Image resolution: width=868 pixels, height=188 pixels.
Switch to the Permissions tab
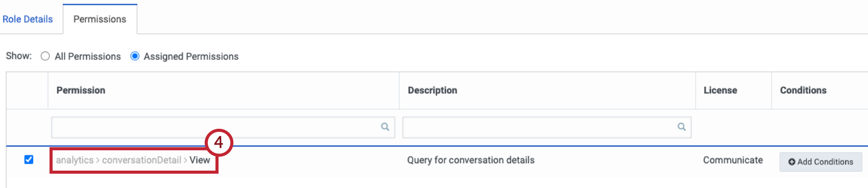[100, 19]
